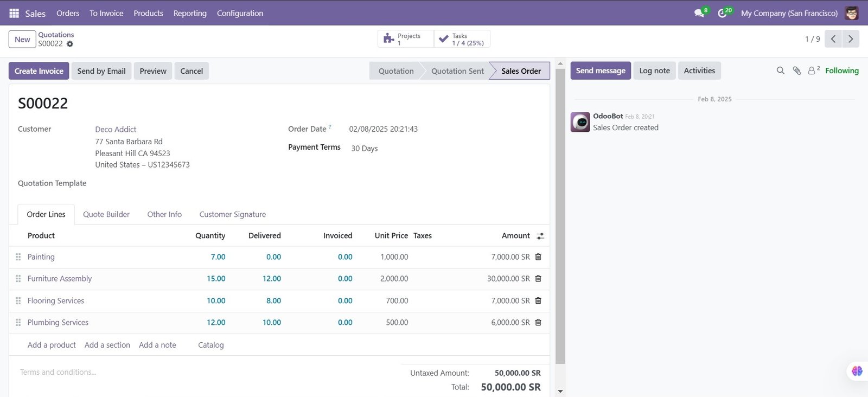This screenshot has width=868, height=397.
Task: Open the activities clock icon with 20 badge
Action: (722, 13)
